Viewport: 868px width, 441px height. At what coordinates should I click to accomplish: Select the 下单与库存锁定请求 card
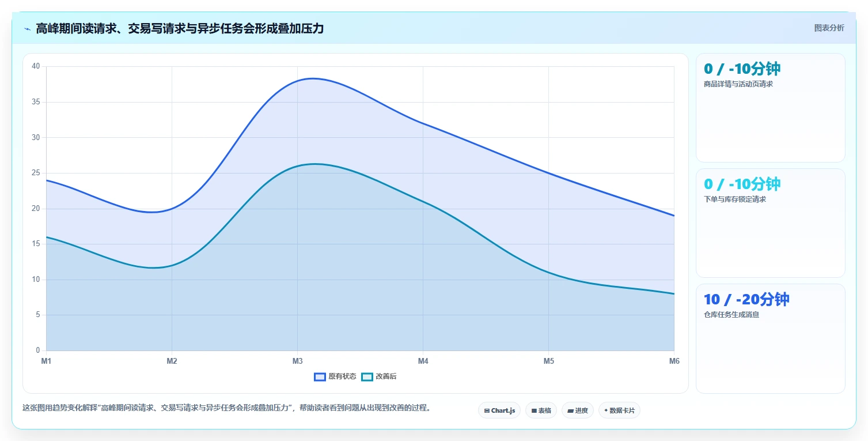[x=771, y=223]
